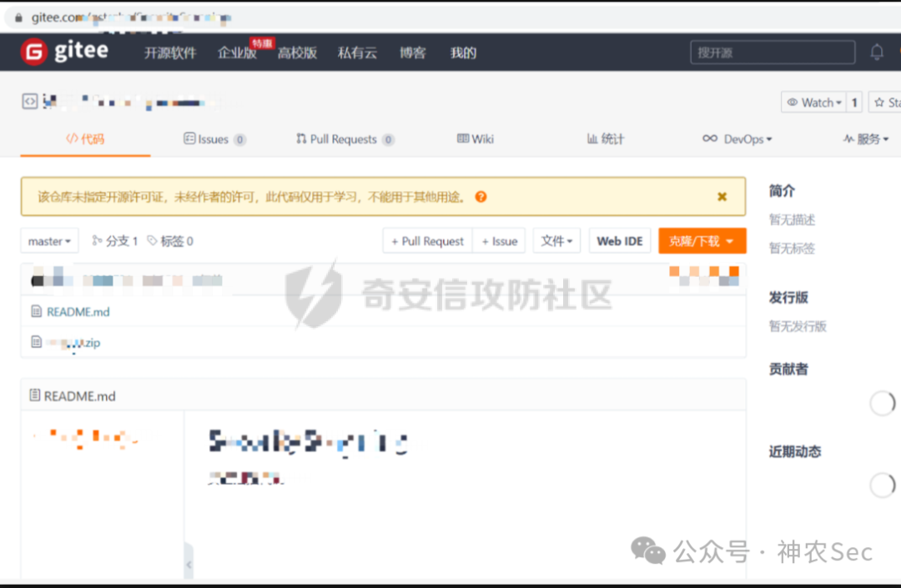Viewport: 901px width, 588px height.
Task: Click the contributor avatar under 贡献者
Action: tap(882, 403)
